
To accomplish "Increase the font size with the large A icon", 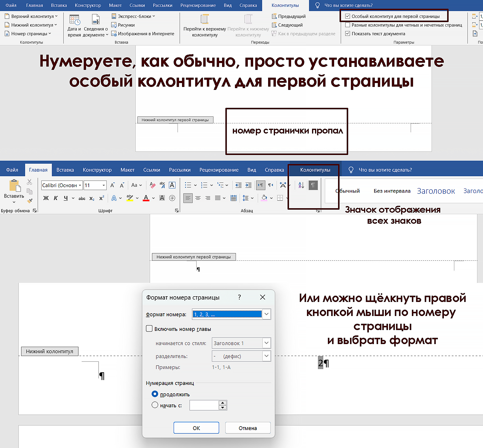I will click(x=112, y=185).
